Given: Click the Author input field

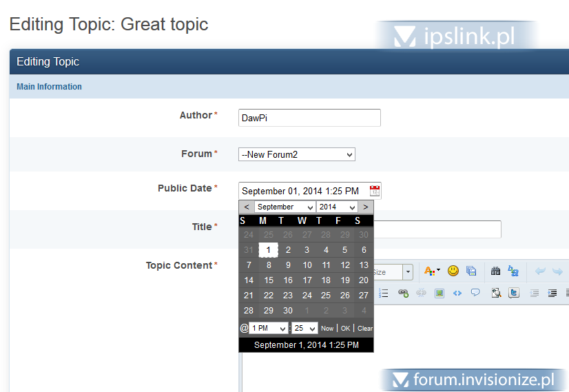Looking at the screenshot, I should point(309,118).
